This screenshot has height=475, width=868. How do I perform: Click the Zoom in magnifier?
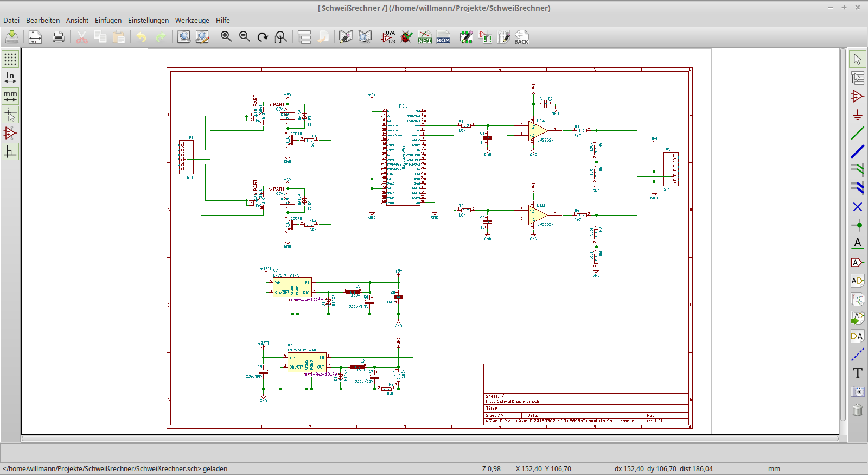(226, 37)
